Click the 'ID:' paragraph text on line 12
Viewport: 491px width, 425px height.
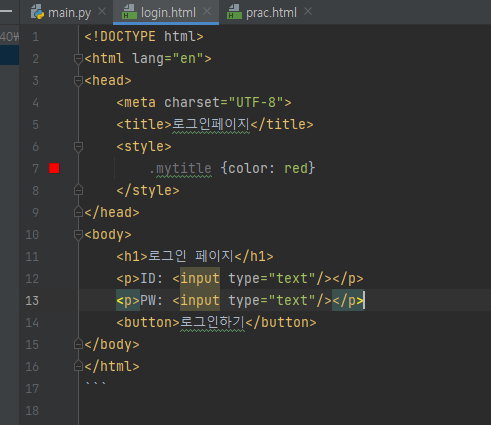(151, 278)
